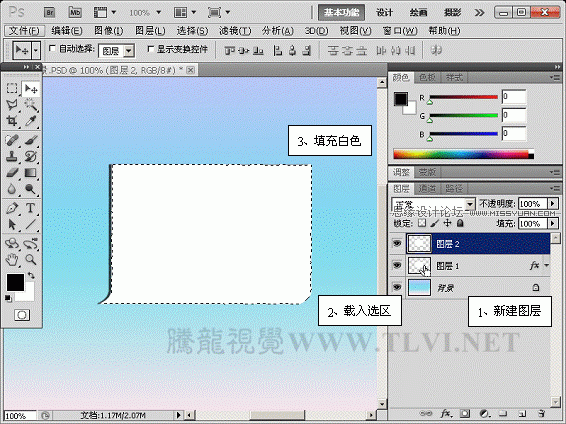Open the 编辑(E) menu
This screenshot has width=566, height=424.
point(67,31)
